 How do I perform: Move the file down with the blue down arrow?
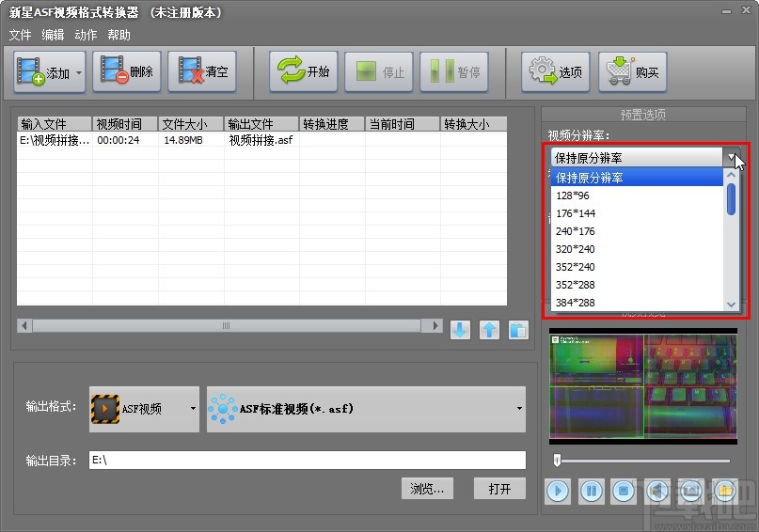[460, 330]
